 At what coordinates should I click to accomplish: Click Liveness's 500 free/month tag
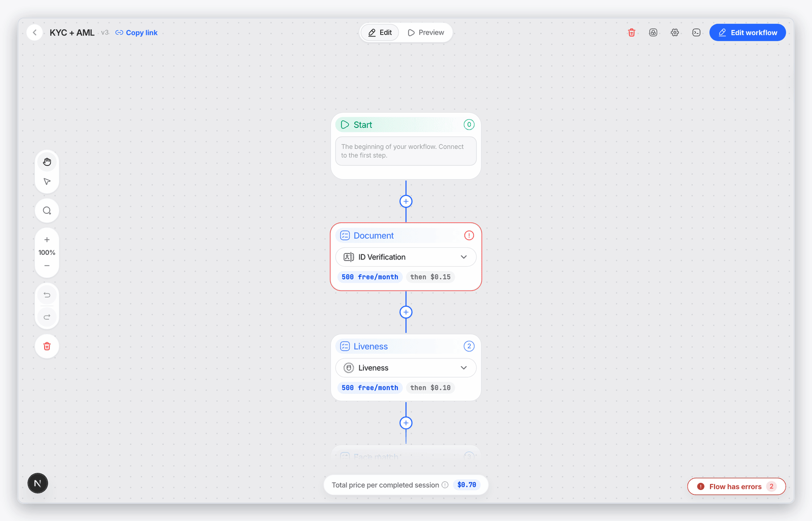[x=370, y=387]
